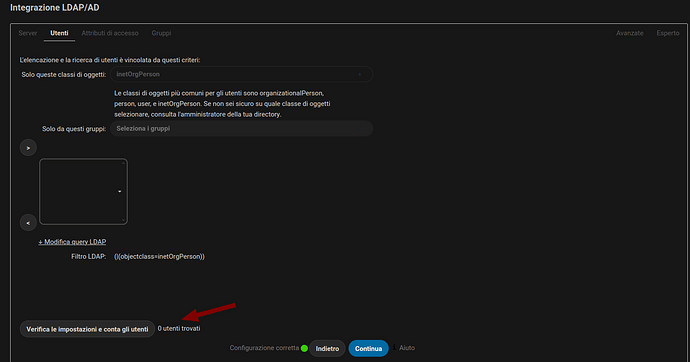Image resolution: width=690 pixels, height=362 pixels.
Task: Expand the Modifica query LDAP link
Action: (72, 242)
